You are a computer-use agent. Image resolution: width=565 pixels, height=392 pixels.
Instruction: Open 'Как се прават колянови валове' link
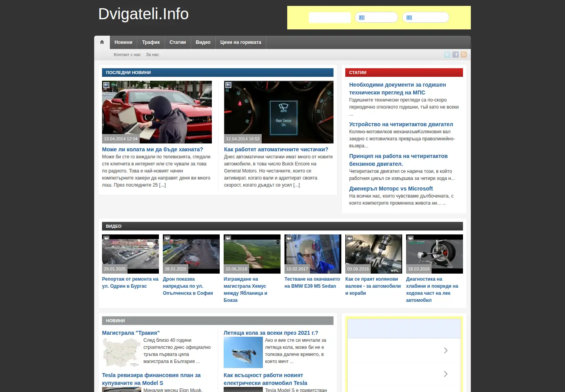tap(373, 286)
